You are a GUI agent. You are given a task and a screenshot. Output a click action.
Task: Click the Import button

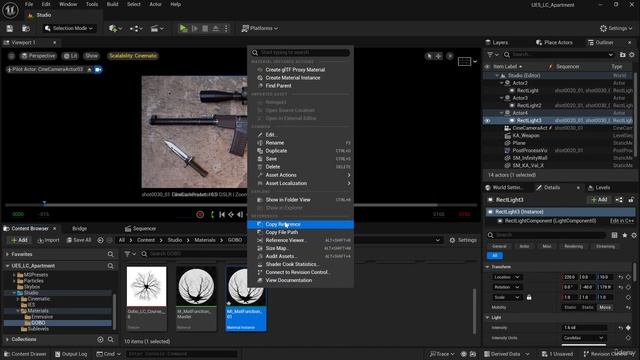48,240
